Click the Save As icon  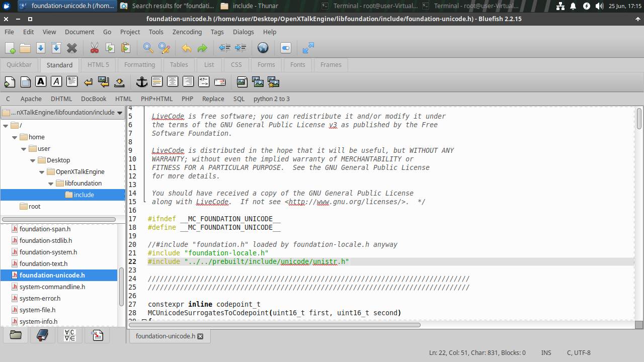click(56, 48)
